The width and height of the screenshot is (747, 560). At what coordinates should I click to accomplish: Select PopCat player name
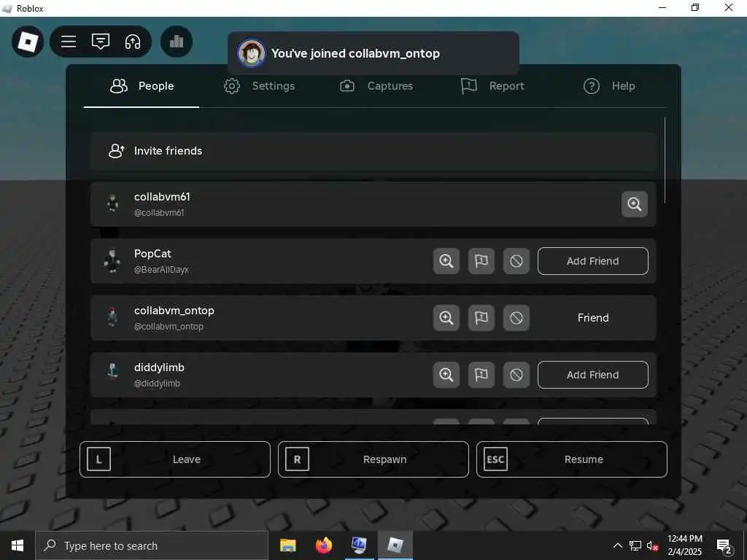coord(152,254)
